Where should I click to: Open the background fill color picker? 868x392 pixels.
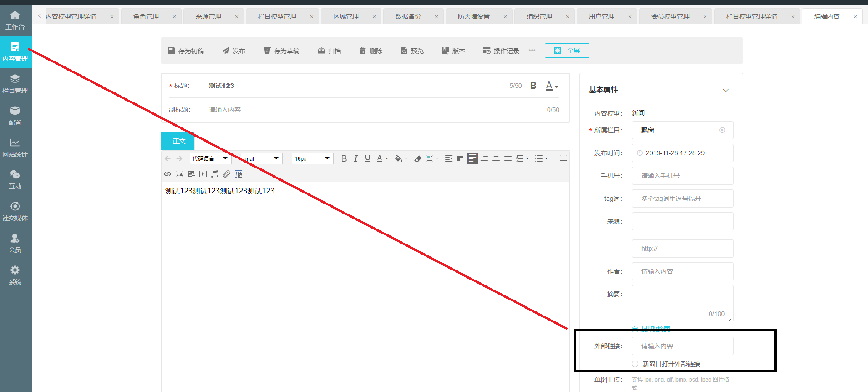401,158
